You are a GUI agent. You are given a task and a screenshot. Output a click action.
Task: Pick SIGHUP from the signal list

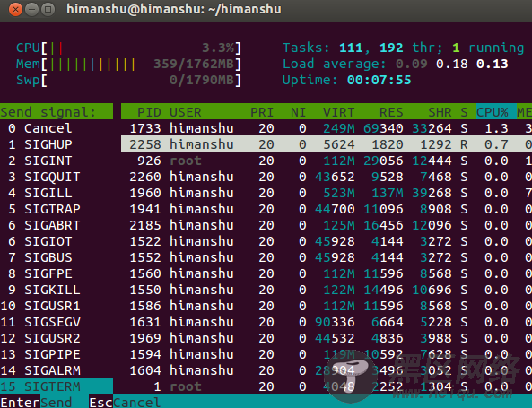click(57, 144)
